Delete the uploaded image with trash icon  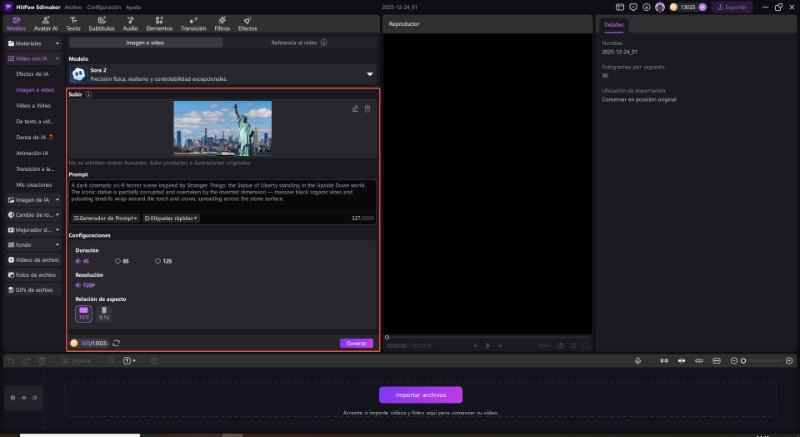(x=367, y=109)
